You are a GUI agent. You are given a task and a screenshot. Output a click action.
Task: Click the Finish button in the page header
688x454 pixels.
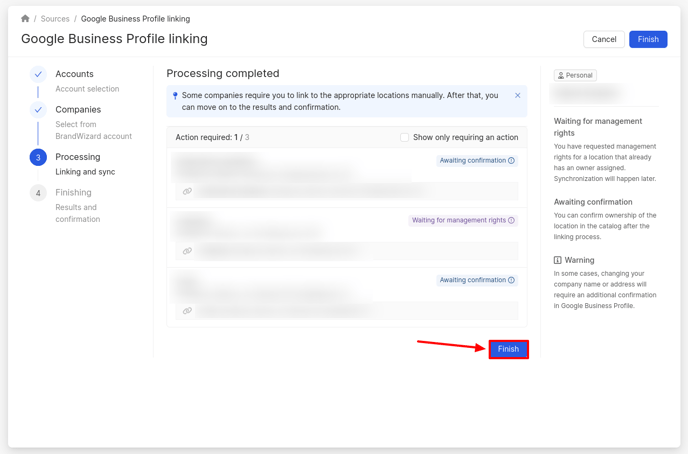pyautogui.click(x=648, y=39)
